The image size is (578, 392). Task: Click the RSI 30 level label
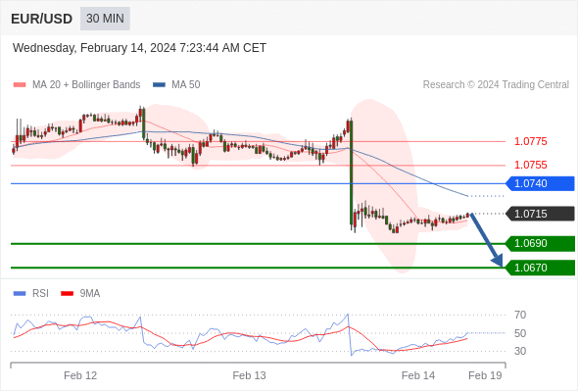pos(520,351)
